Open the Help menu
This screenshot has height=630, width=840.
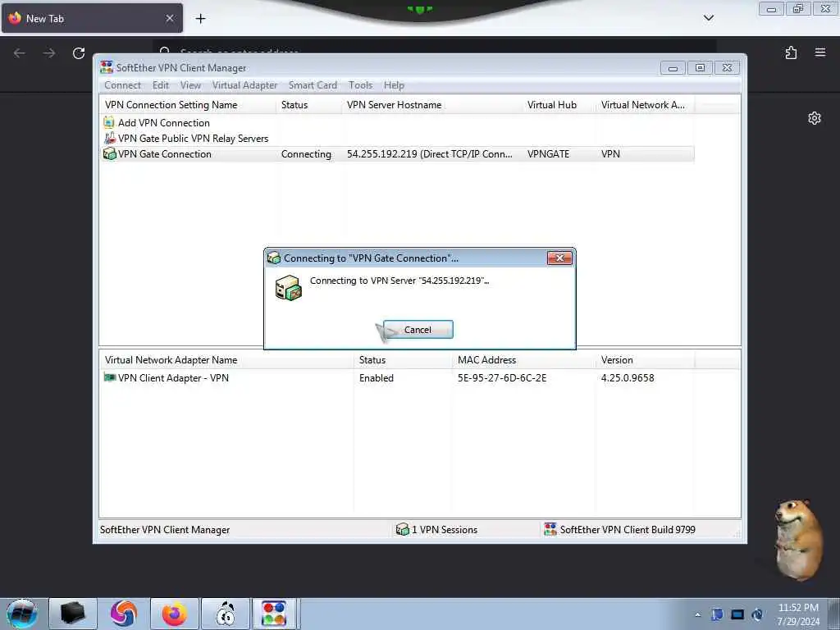394,85
